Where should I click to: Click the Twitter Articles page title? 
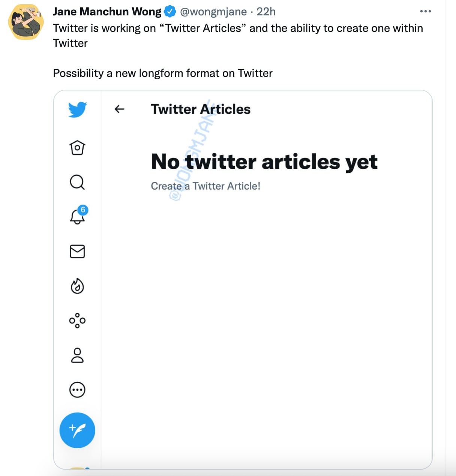pyautogui.click(x=201, y=109)
